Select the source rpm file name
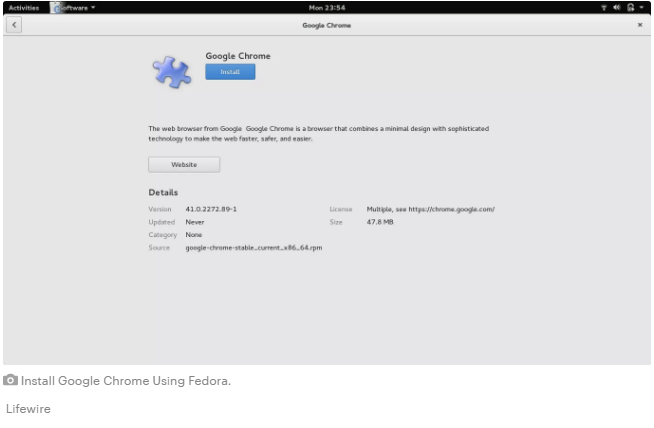The image size is (654, 428). pyautogui.click(x=254, y=248)
